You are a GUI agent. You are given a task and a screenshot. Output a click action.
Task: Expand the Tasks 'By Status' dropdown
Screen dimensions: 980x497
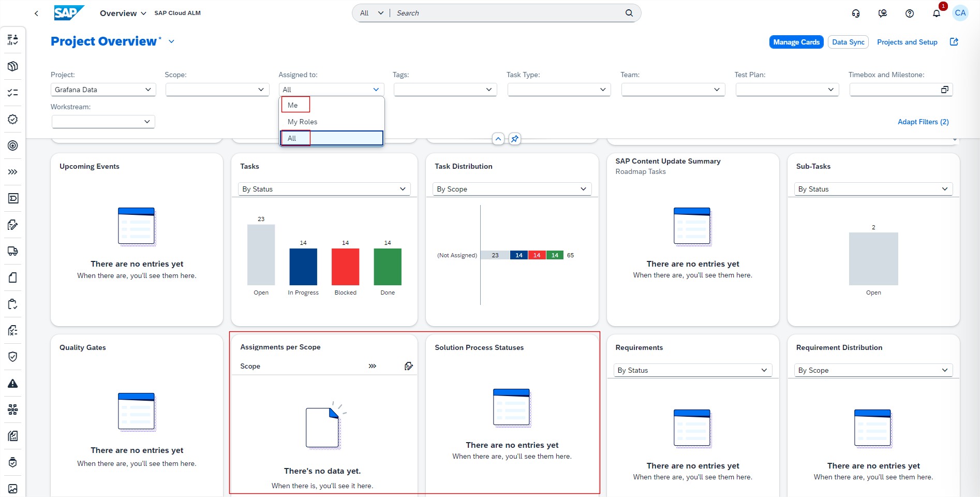pyautogui.click(x=324, y=189)
